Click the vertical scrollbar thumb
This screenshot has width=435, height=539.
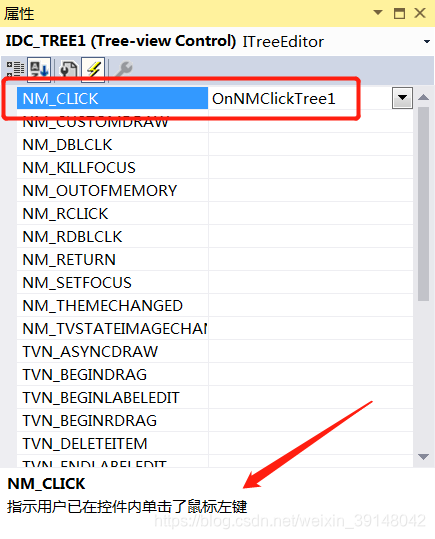click(x=423, y=204)
